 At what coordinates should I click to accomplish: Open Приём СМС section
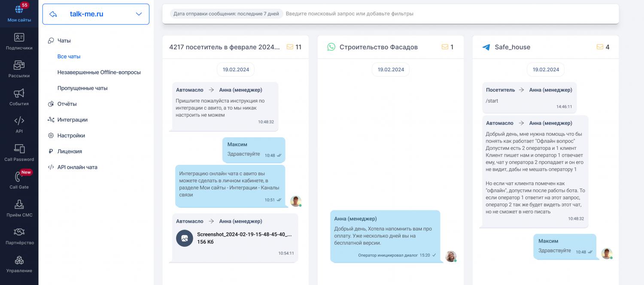coord(19,208)
